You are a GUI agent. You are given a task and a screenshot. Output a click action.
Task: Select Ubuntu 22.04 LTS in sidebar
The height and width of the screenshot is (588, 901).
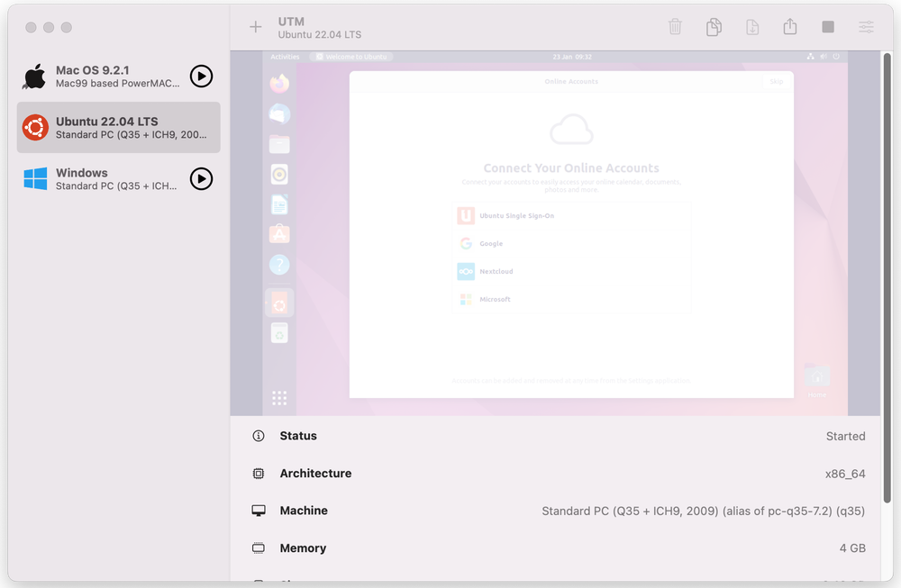(x=117, y=128)
